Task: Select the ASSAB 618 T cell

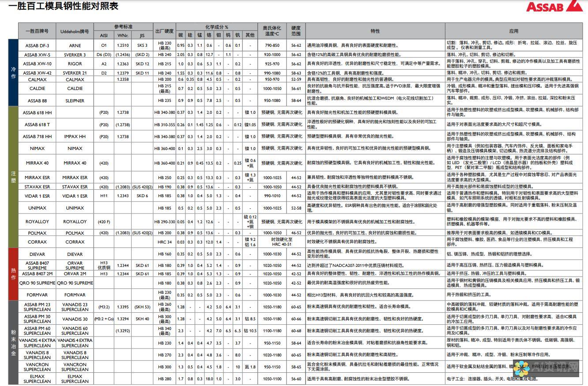Action: pyautogui.click(x=37, y=124)
